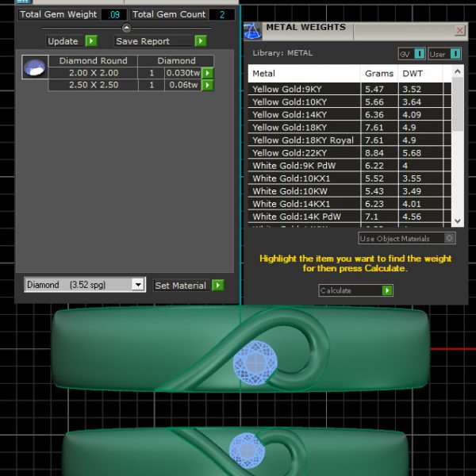Click the green arrow on the 0.06tw row

208,85
